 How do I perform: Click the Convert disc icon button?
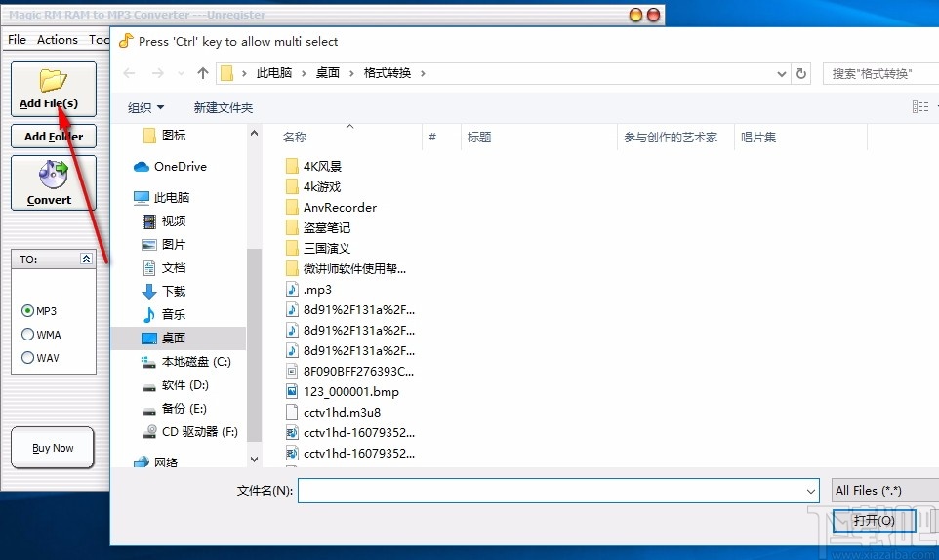tap(54, 183)
